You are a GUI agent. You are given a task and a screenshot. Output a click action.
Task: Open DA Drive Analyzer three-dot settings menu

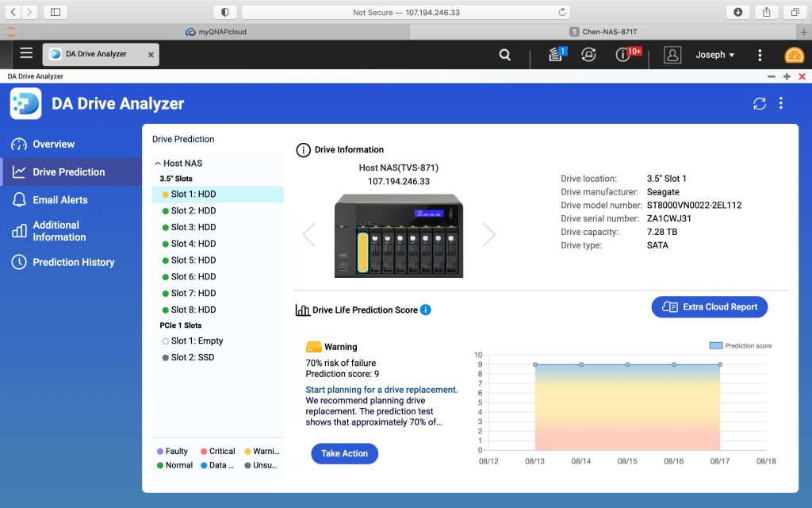(781, 103)
